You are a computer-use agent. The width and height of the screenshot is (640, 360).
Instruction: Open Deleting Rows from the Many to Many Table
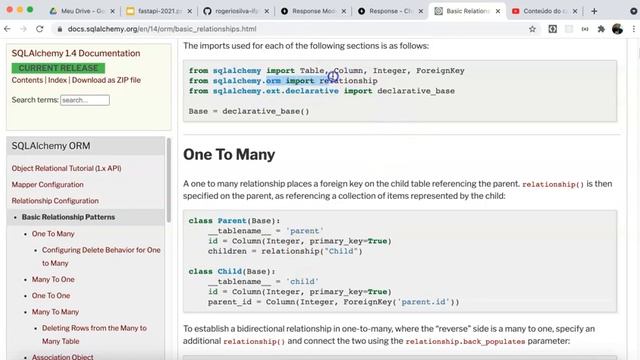click(x=94, y=334)
